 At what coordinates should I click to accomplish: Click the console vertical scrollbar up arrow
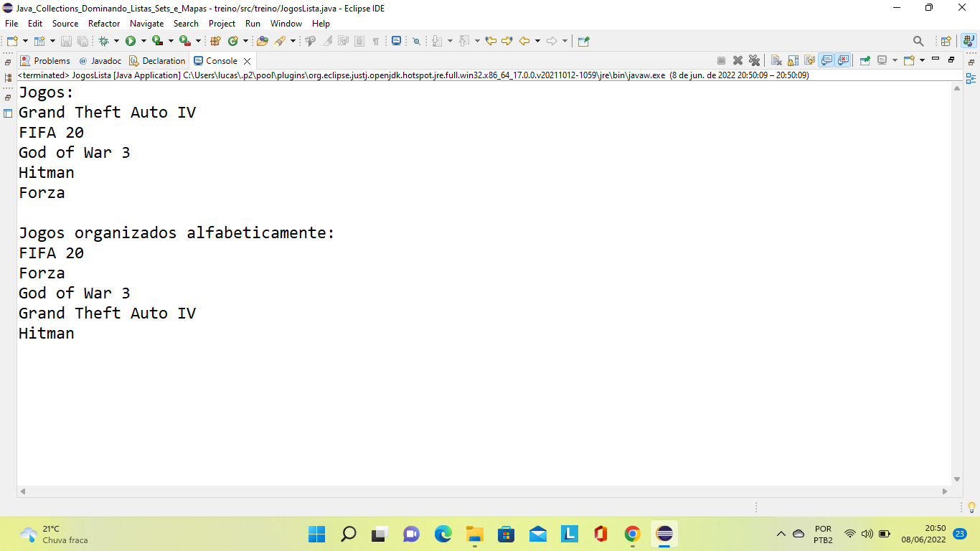click(957, 88)
